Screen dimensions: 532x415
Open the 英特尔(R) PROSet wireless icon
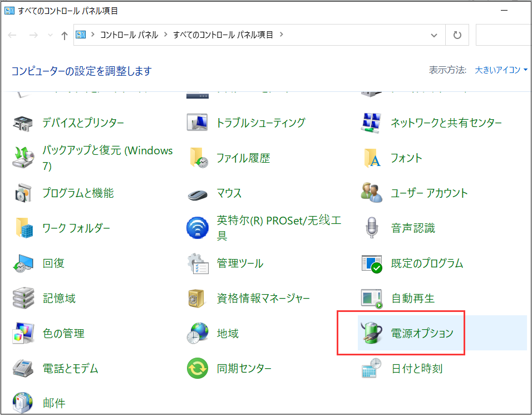198,228
